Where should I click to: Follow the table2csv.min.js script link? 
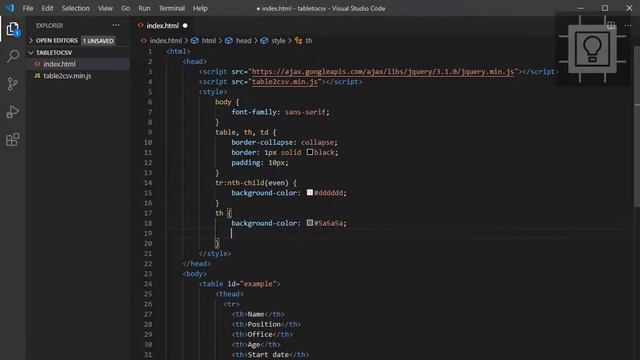(x=284, y=82)
